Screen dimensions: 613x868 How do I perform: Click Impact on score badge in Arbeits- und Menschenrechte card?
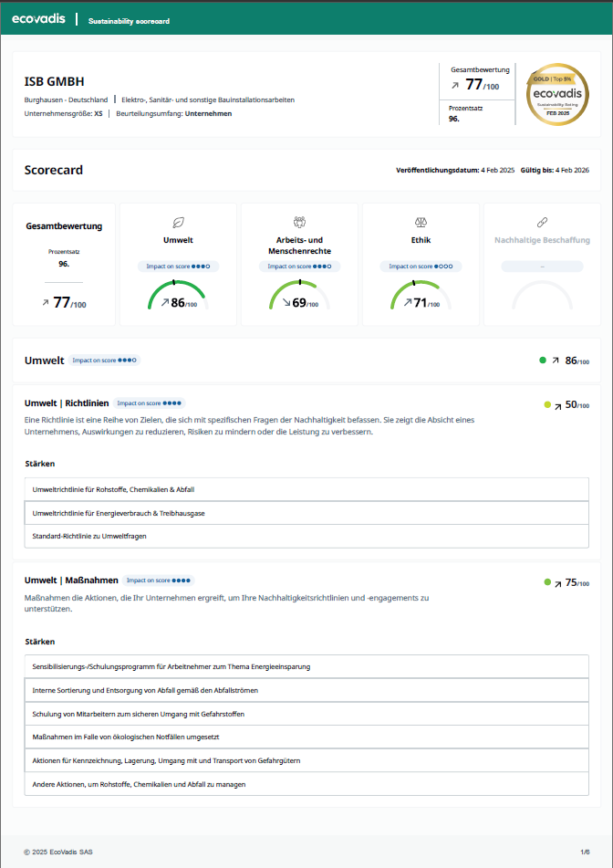tap(300, 267)
